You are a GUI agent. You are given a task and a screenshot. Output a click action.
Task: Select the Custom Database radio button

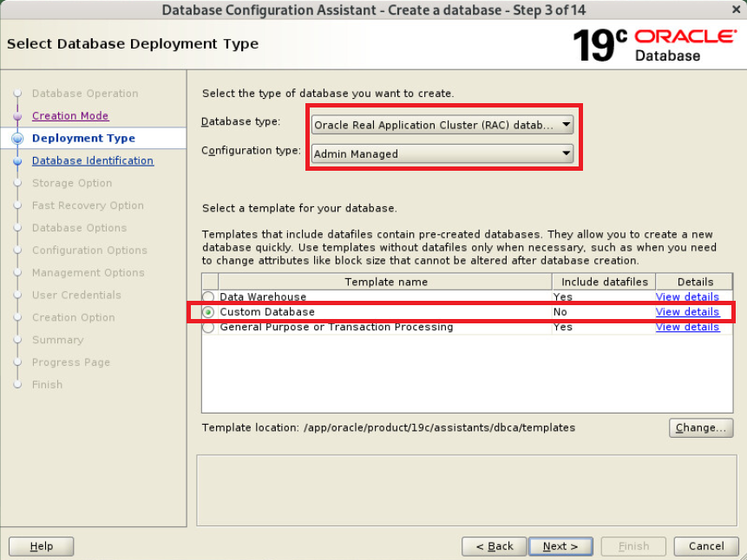[208, 312]
